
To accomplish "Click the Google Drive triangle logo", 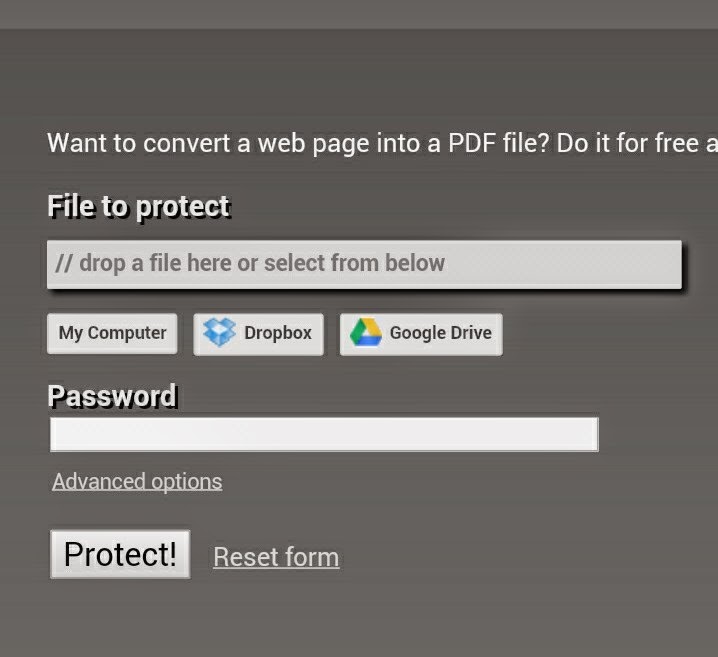I will coord(366,332).
